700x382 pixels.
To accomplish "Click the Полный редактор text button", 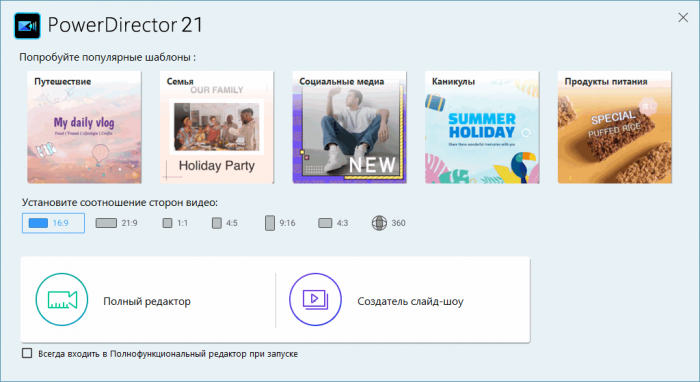I will (147, 302).
